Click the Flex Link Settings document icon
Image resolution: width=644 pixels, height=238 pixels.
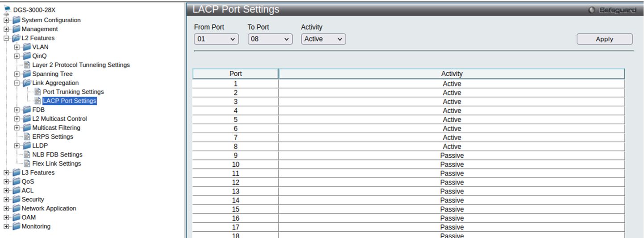coord(27,164)
